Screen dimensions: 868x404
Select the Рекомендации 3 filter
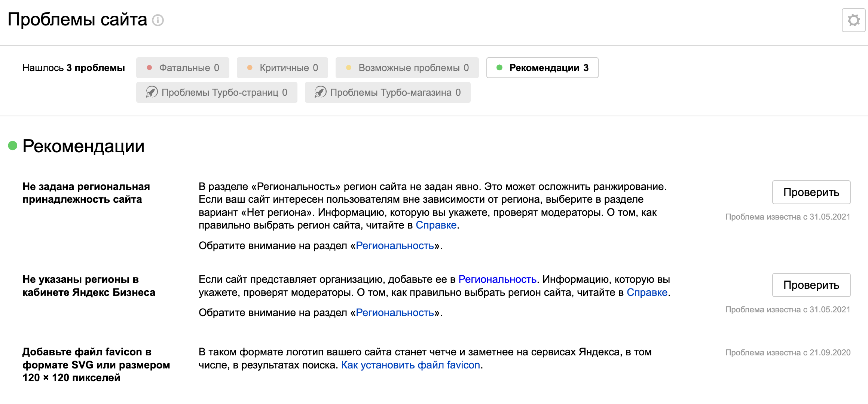(x=542, y=68)
